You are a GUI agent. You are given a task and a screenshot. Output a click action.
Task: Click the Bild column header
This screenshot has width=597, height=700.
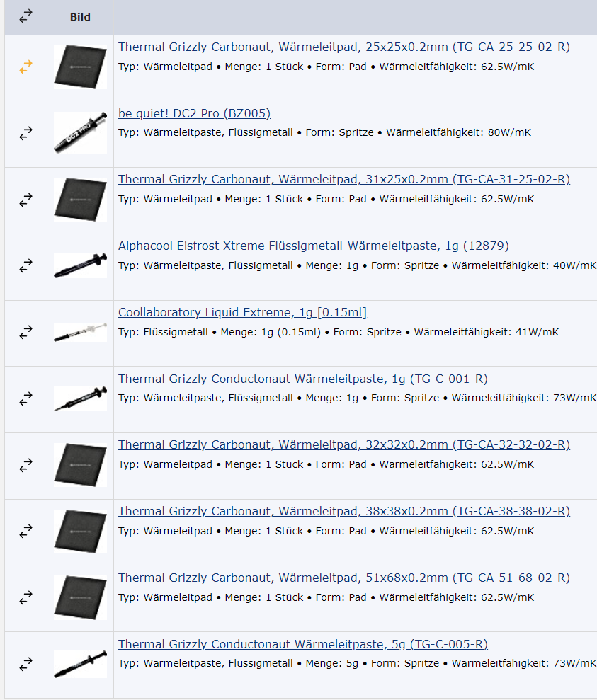(x=80, y=17)
